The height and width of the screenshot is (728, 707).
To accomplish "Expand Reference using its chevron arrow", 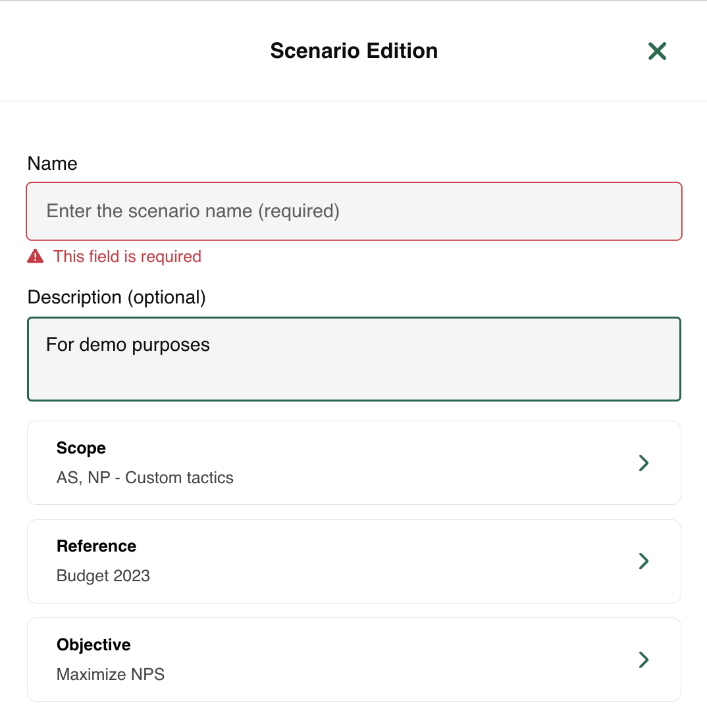I will (643, 561).
